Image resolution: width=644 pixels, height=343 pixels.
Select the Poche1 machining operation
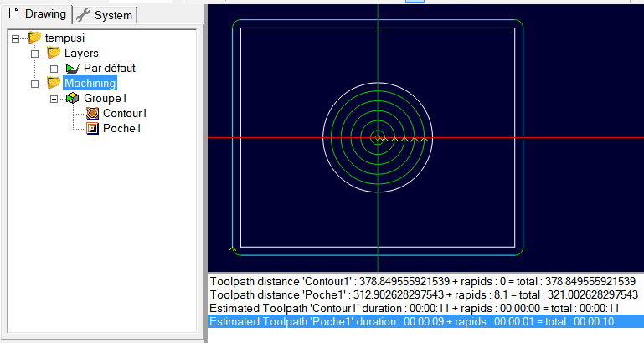tap(121, 128)
